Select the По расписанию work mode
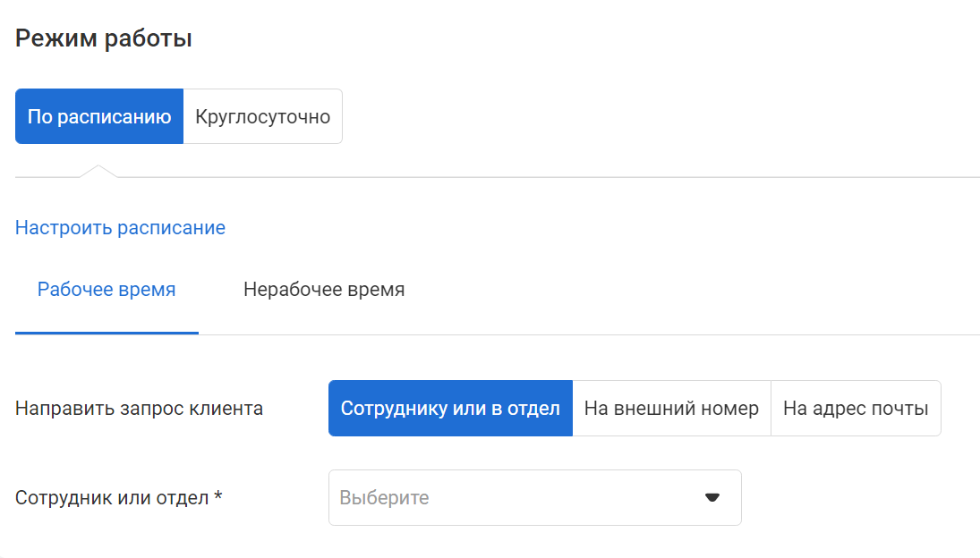980x558 pixels. click(99, 116)
